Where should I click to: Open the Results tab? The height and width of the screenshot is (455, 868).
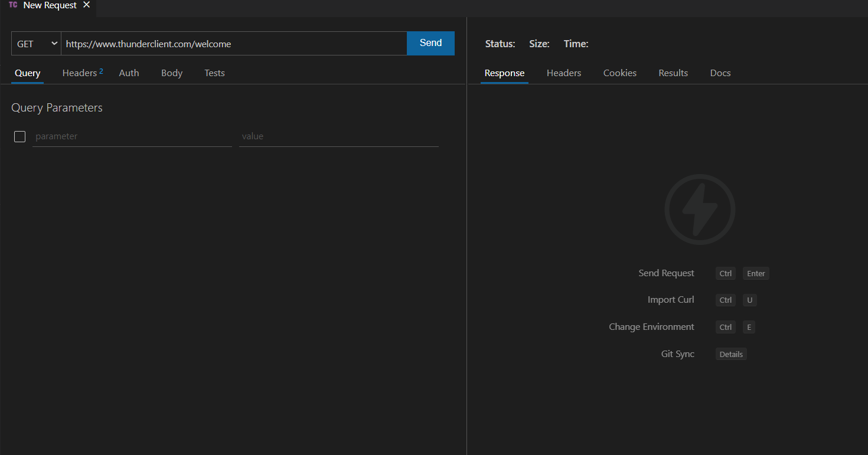(673, 73)
